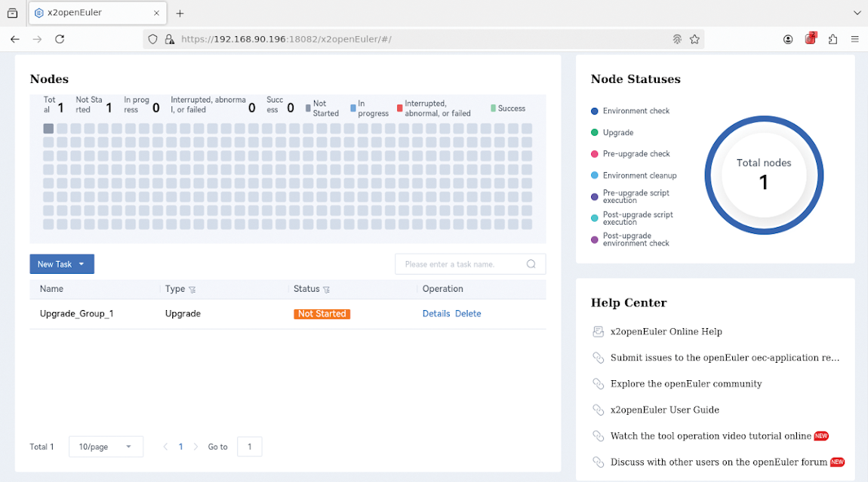Close the x2openEuler tab
868x482 pixels.
point(157,13)
